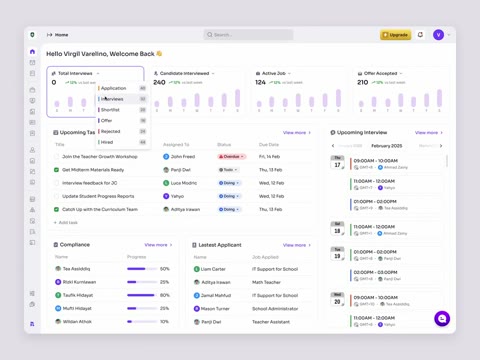
Task: Open Yahyo's Doing status dropdown
Action: [x=229, y=196]
